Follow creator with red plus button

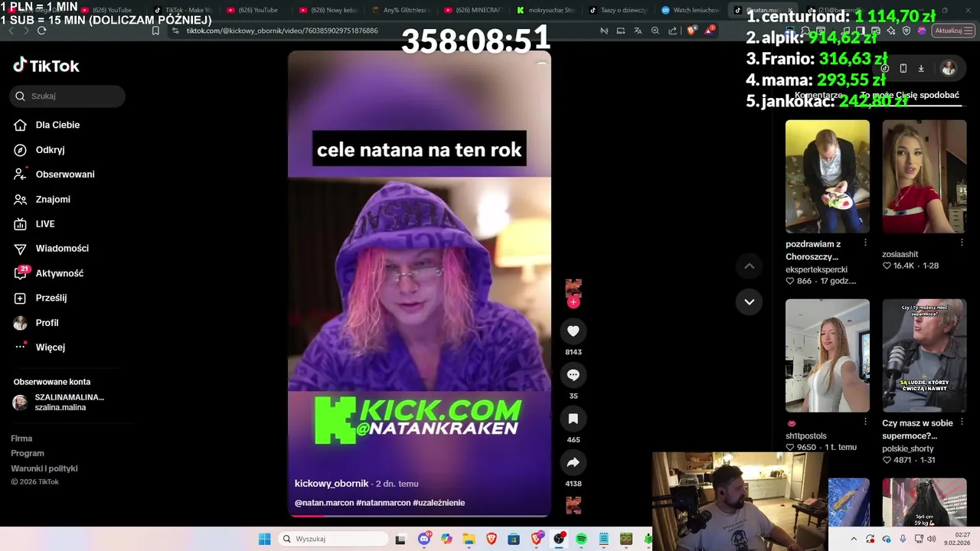coord(573,302)
